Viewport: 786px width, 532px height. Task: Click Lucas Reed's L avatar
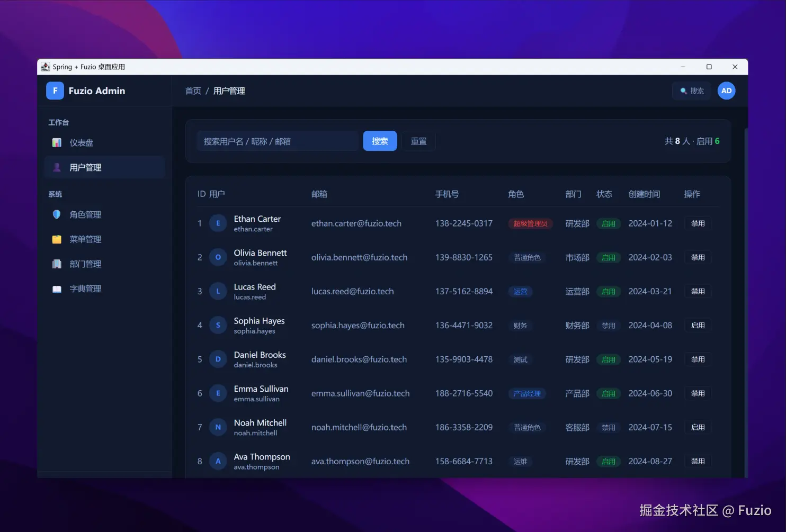(x=218, y=291)
